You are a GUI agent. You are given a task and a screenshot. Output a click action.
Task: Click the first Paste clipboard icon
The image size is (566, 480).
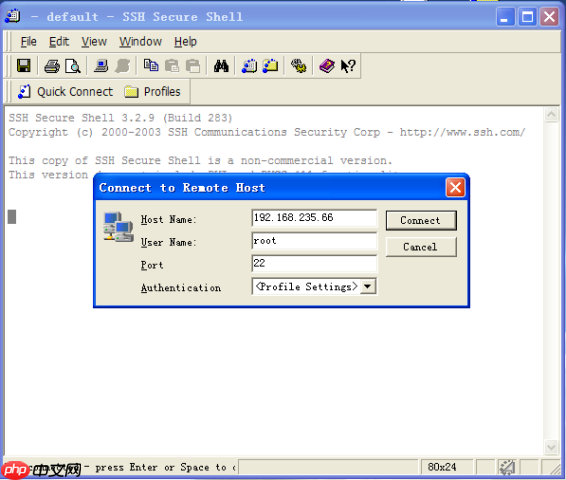(x=172, y=66)
